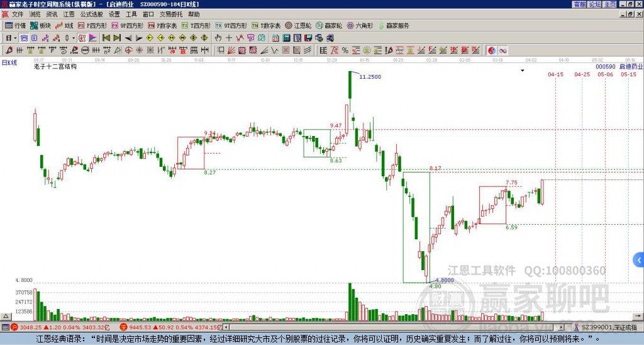Jump to first bar arrow

point(106,38)
